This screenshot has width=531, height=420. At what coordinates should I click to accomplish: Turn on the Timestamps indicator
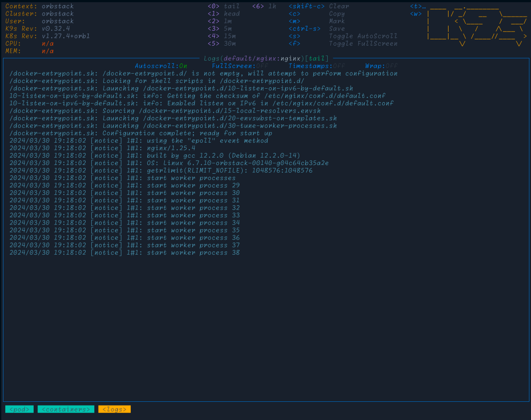pos(317,66)
